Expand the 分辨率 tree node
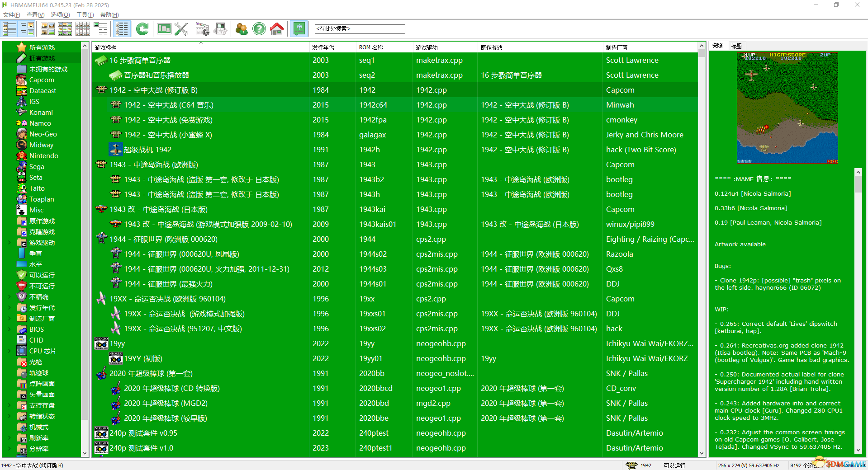Image resolution: width=868 pixels, height=470 pixels. click(x=9, y=449)
